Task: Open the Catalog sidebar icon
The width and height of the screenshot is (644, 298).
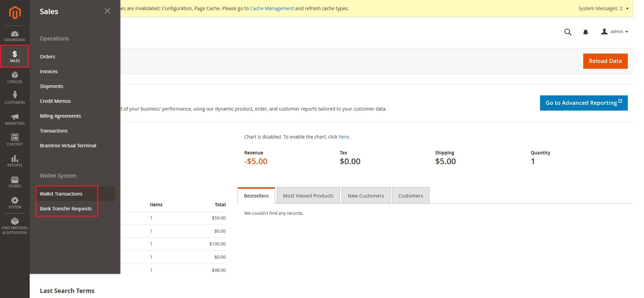Action: coord(15,77)
